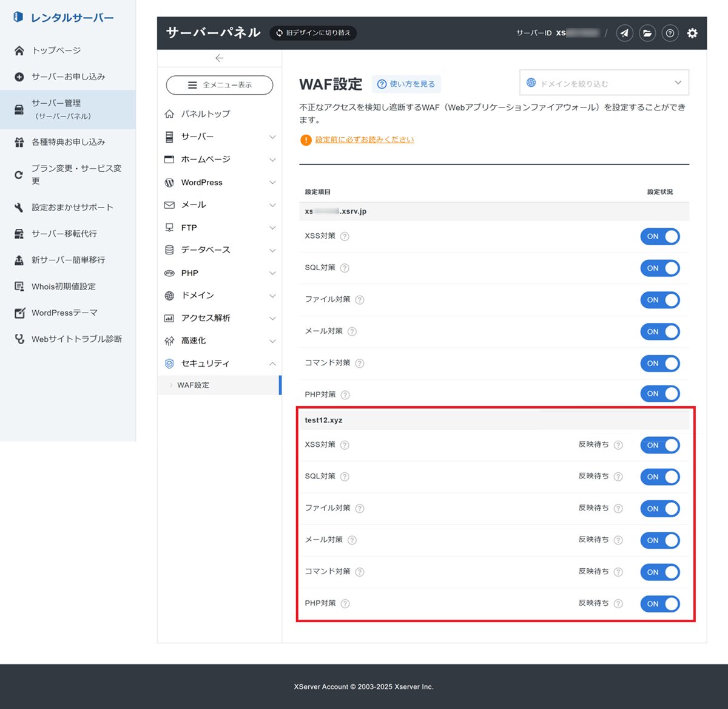
Task: Select WAF設定 in the sidebar
Action: [x=194, y=385]
